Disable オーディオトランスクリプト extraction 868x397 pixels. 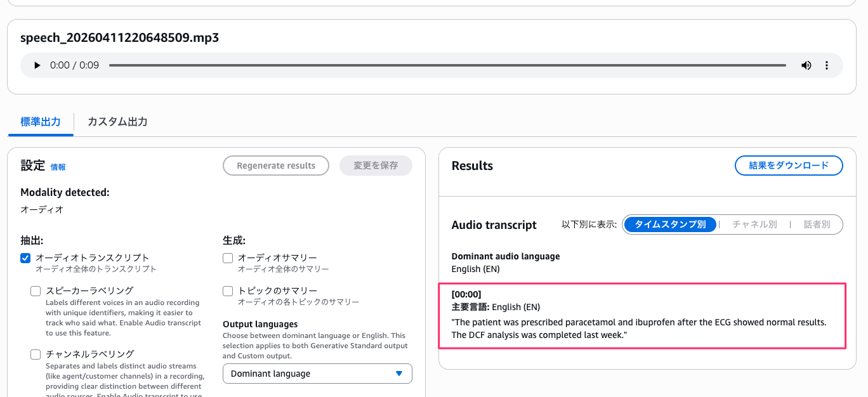point(25,258)
